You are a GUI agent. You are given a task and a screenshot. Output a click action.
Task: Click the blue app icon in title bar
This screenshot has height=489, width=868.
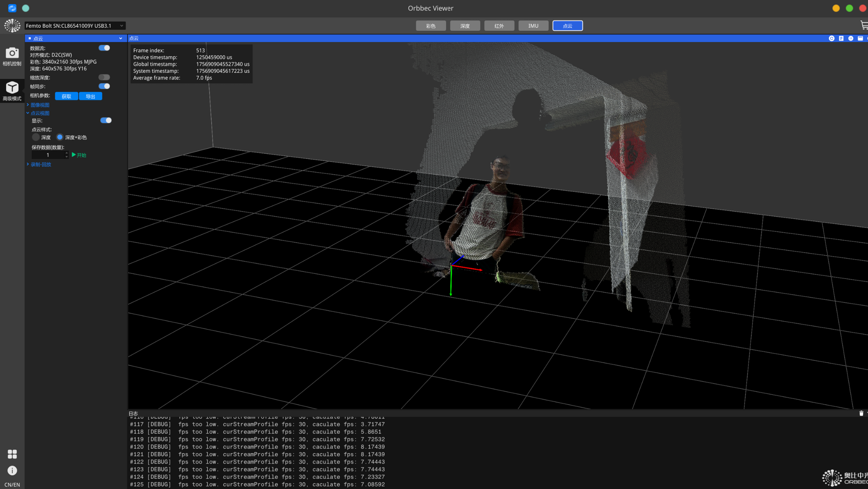tap(12, 8)
